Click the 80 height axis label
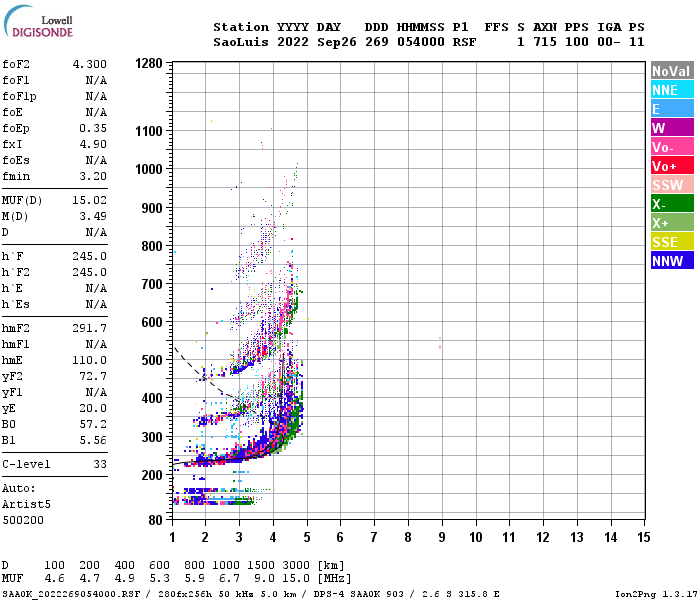700x600 pixels. point(155,520)
